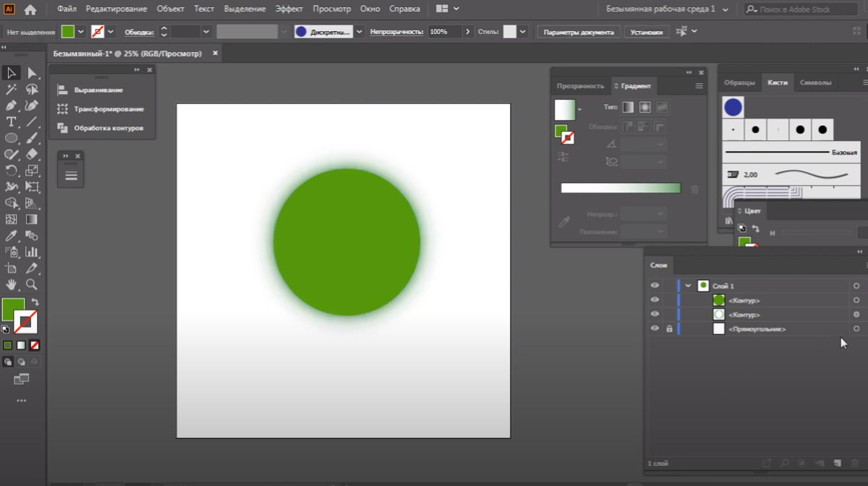Activate the Eyedropper tool in the toolbar
This screenshot has height=486, width=868.
[12, 236]
